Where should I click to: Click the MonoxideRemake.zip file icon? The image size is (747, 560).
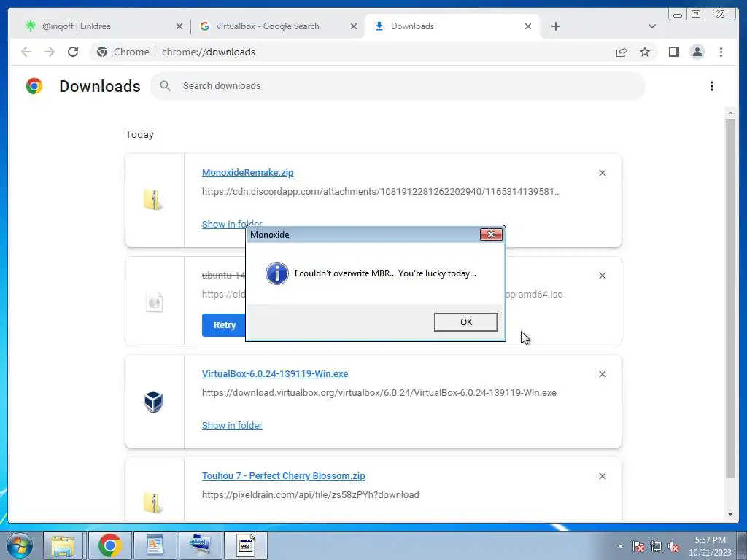point(153,200)
